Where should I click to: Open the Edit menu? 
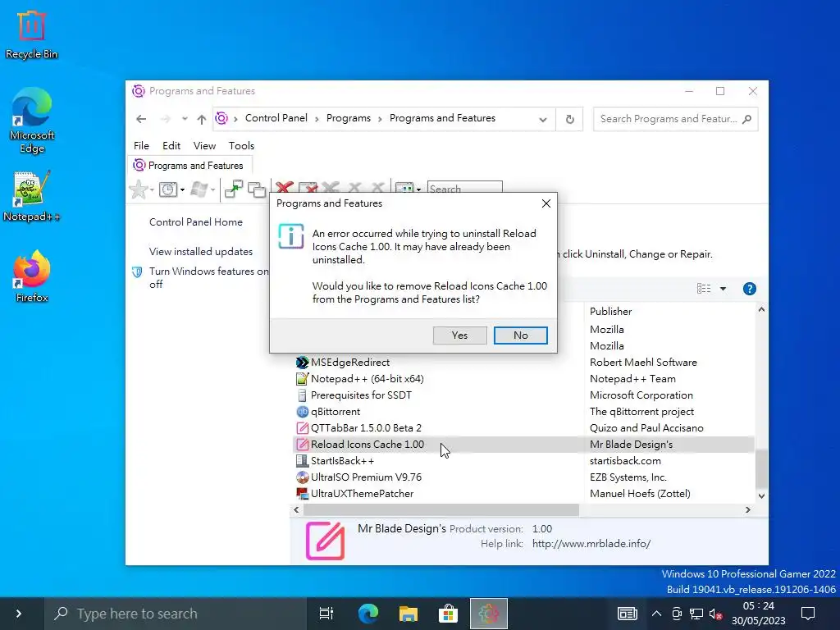(x=171, y=146)
